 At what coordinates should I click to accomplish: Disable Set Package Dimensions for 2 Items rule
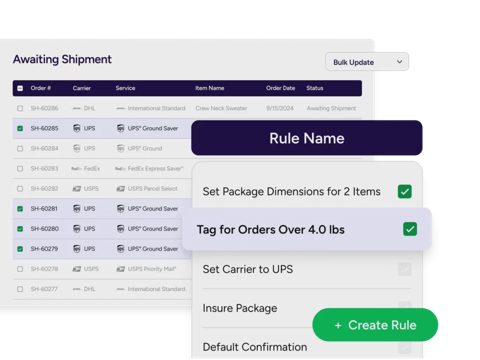[405, 192]
